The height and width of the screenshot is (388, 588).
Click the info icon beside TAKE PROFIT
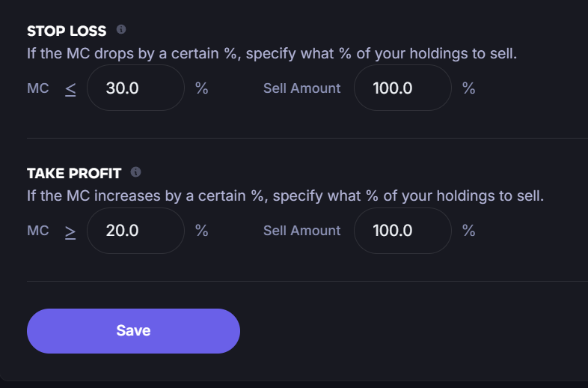[135, 172]
